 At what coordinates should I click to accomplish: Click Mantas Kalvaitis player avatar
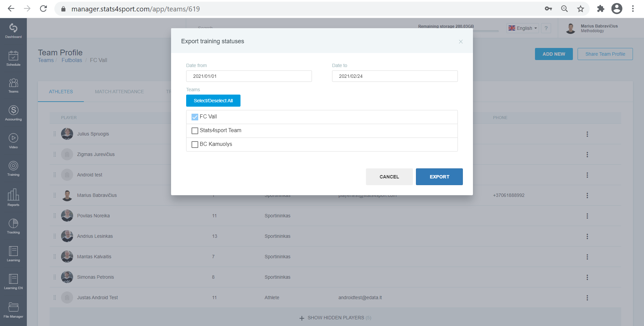pyautogui.click(x=67, y=257)
